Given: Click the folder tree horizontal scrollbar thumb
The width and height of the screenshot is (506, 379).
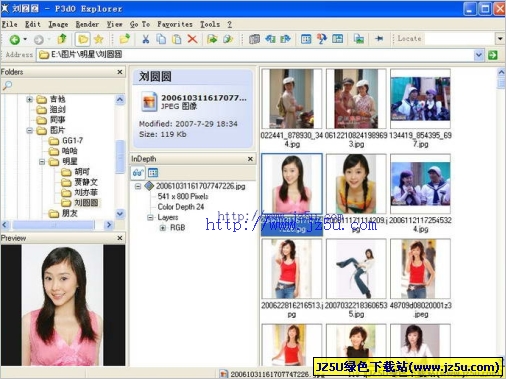Looking at the screenshot, I should 53,225.
